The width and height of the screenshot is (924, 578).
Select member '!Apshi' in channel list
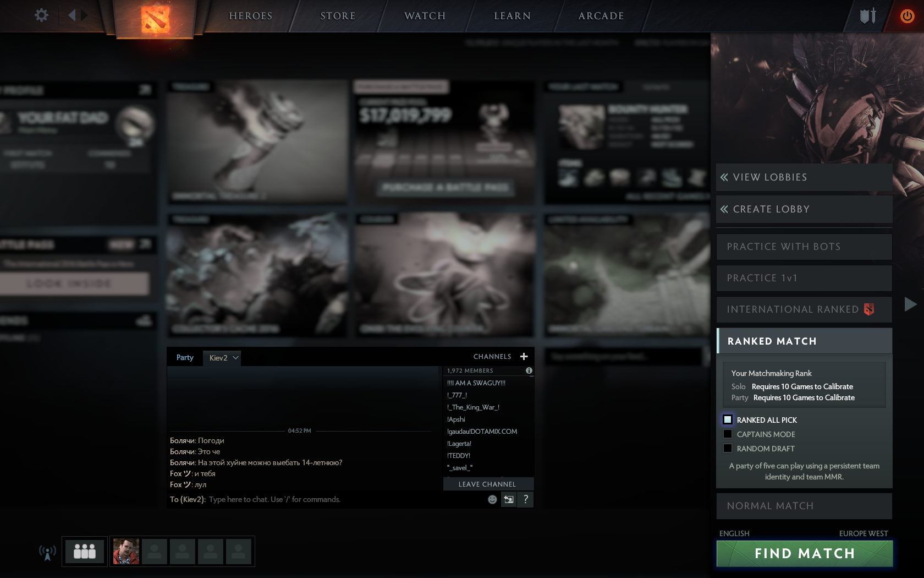(x=456, y=419)
